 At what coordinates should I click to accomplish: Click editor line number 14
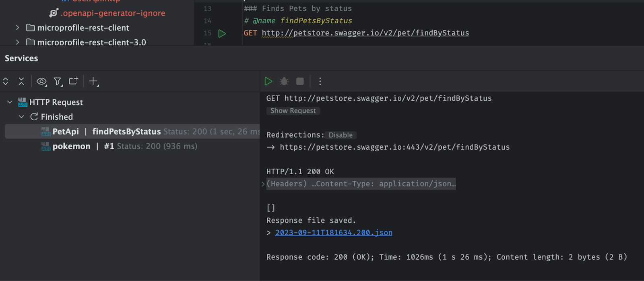coord(207,21)
